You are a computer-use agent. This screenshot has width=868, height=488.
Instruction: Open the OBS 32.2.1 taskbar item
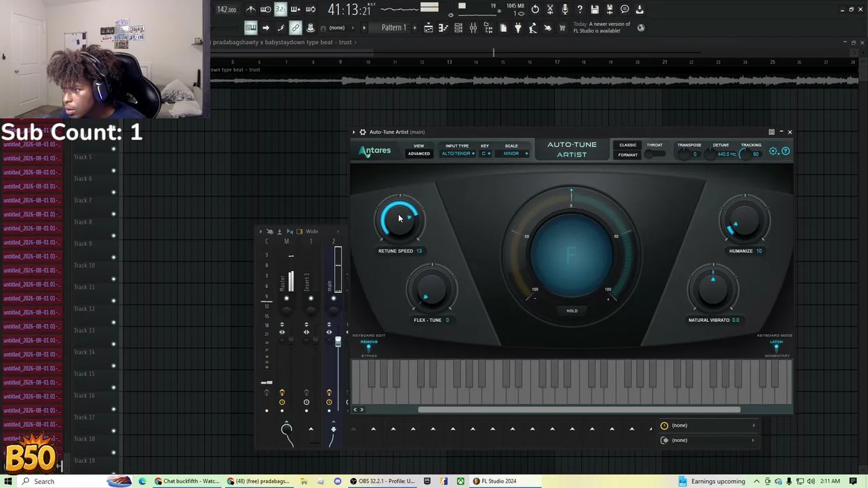pyautogui.click(x=382, y=481)
